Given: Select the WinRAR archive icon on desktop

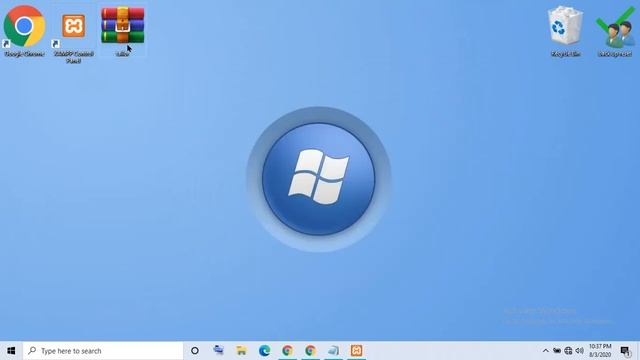Looking at the screenshot, I should pos(122,31).
